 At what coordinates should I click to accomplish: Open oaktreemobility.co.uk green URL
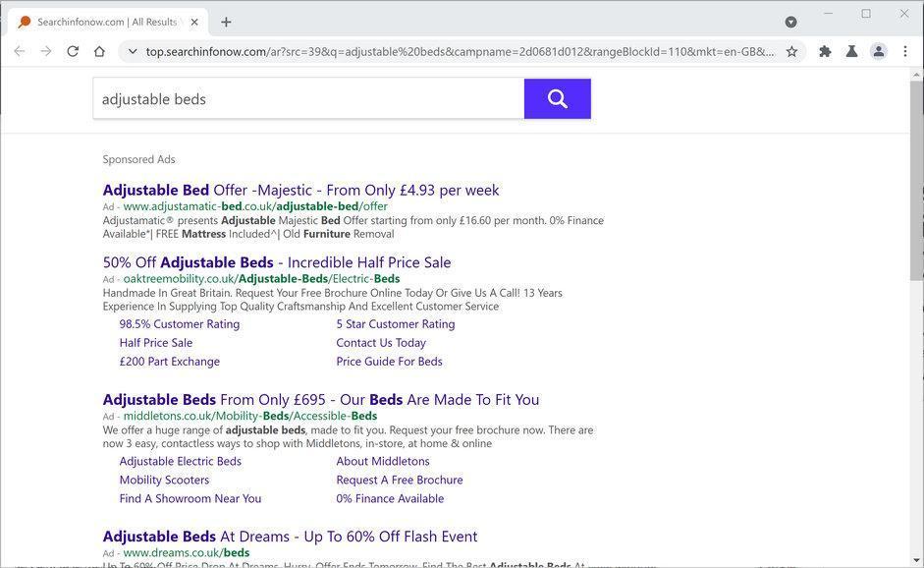coord(261,279)
